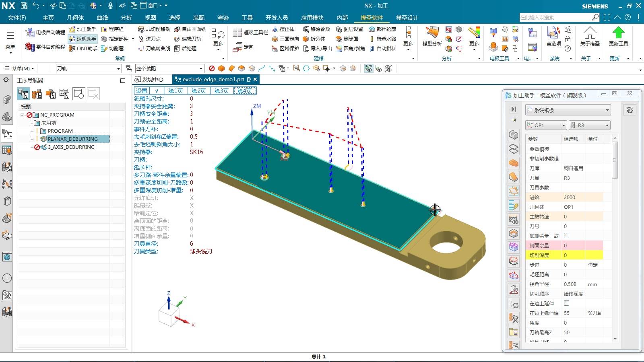Image resolution: width=644 pixels, height=362 pixels.
Task: Toggle 底侧余量一致 checkbox
Action: tap(567, 236)
